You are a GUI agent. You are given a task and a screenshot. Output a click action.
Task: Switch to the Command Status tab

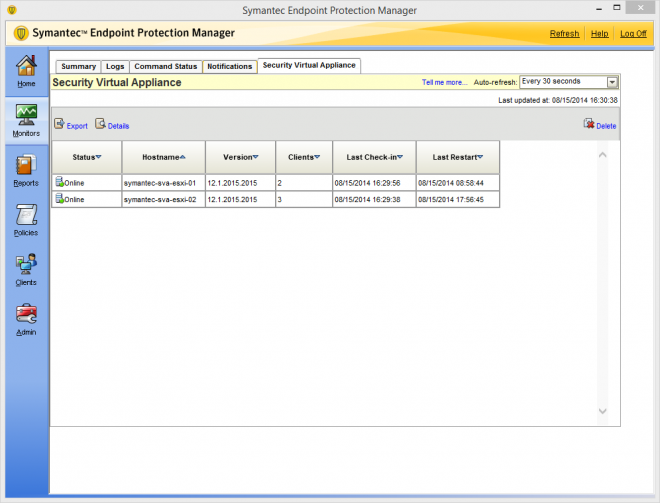coord(166,67)
